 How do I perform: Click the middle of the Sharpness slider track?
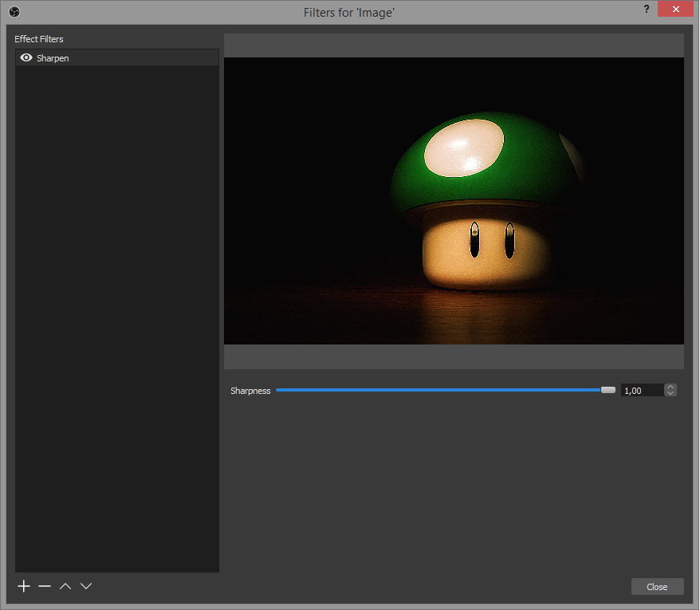tap(445, 391)
